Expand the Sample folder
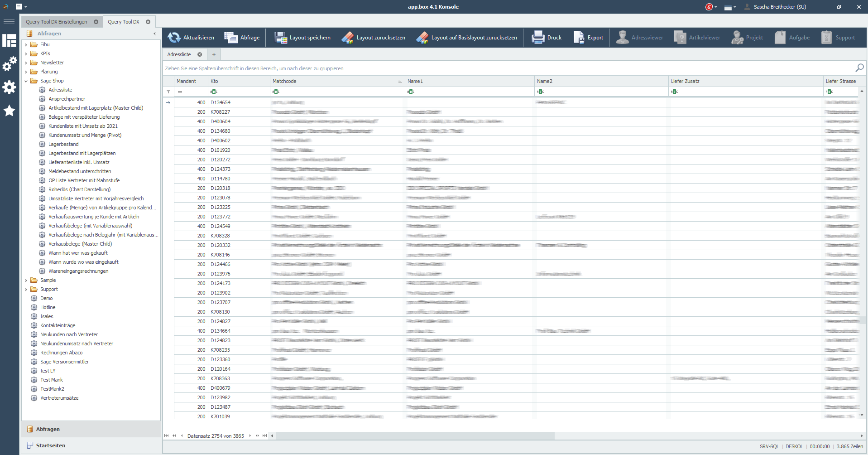This screenshot has width=868, height=455. (x=26, y=280)
